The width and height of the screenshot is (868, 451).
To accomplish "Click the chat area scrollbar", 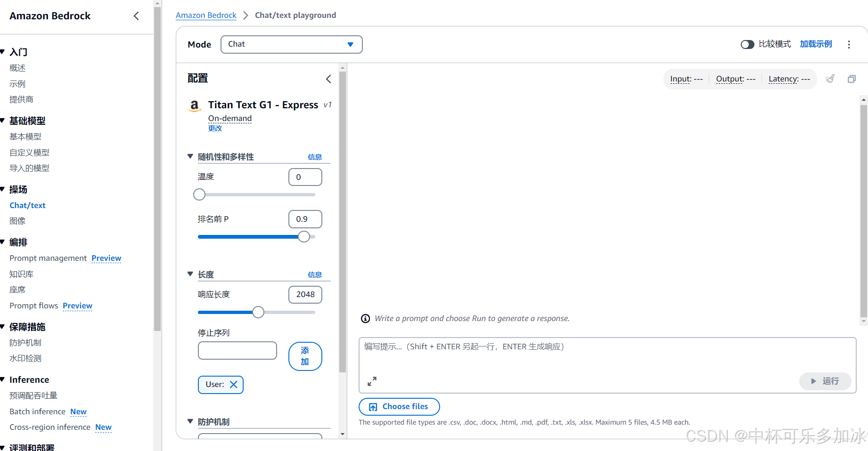I will tap(863, 210).
